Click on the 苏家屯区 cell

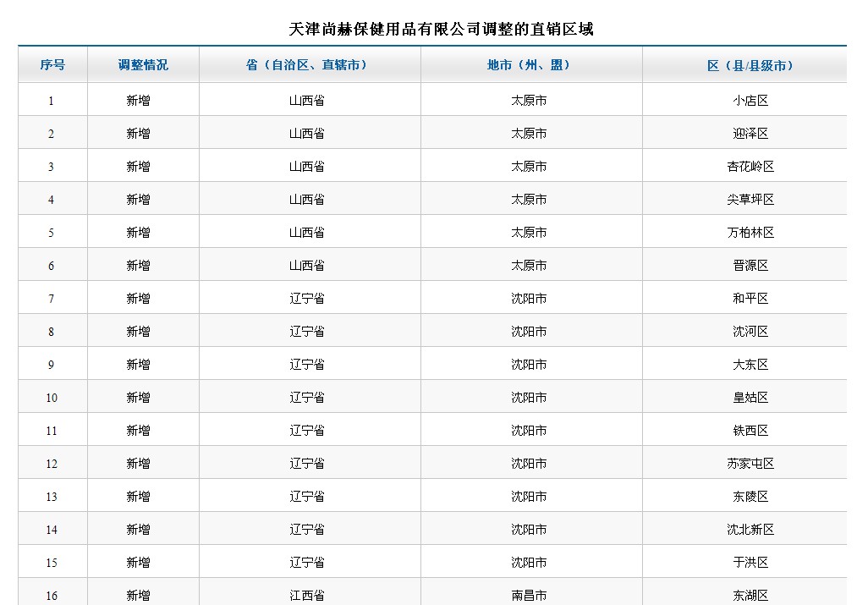point(750,464)
